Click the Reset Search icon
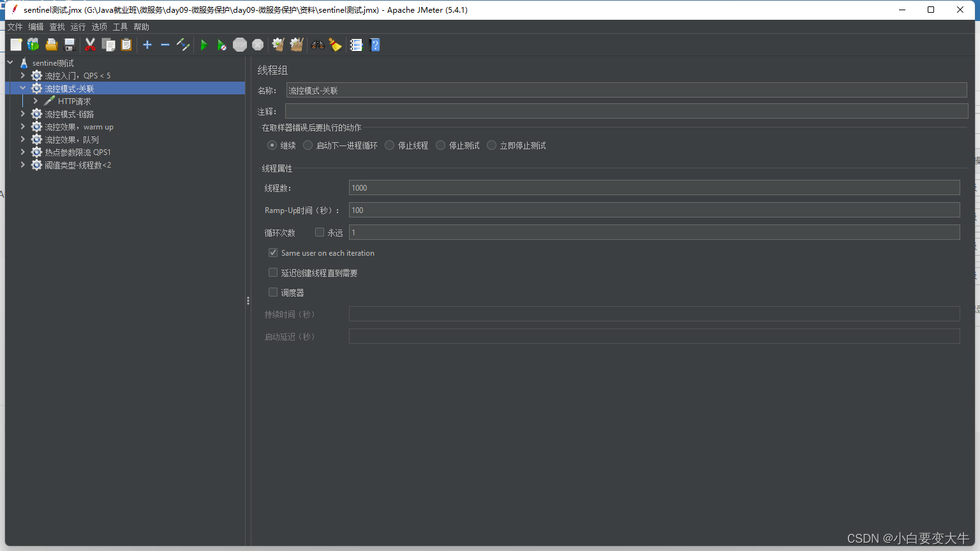The height and width of the screenshot is (551, 980). [335, 45]
